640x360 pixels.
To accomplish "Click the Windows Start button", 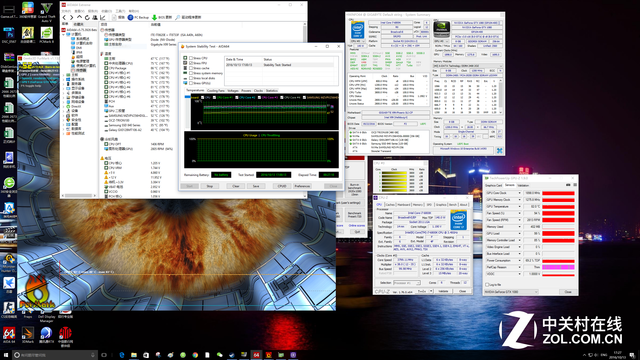I will pos(6,355).
